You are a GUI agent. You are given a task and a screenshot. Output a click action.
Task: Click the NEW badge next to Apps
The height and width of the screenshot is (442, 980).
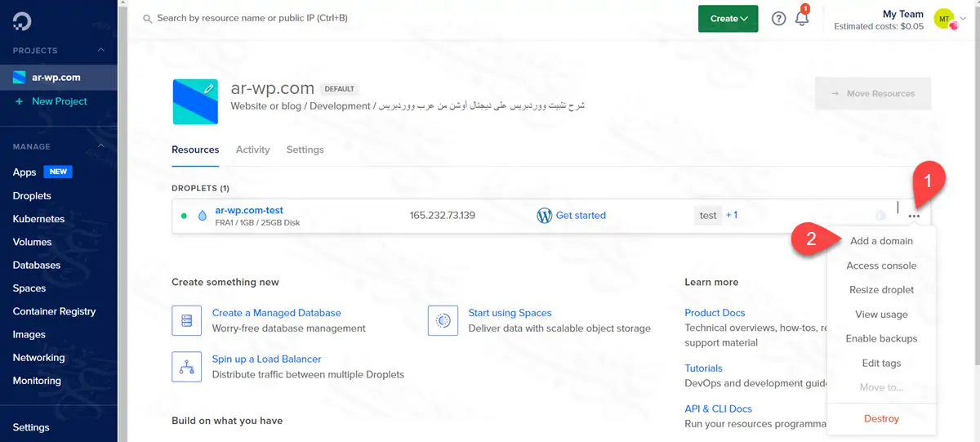pos(58,172)
